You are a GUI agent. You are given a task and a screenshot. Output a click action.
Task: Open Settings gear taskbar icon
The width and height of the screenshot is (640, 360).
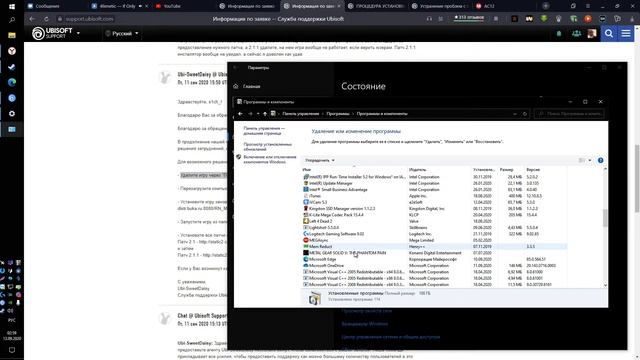pos(12,113)
